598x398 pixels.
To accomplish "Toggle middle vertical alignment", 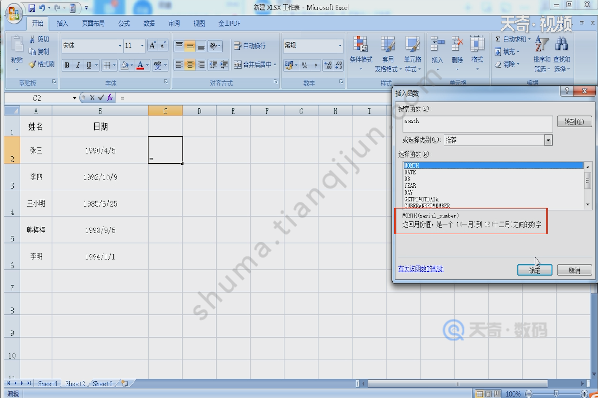I will [190, 46].
